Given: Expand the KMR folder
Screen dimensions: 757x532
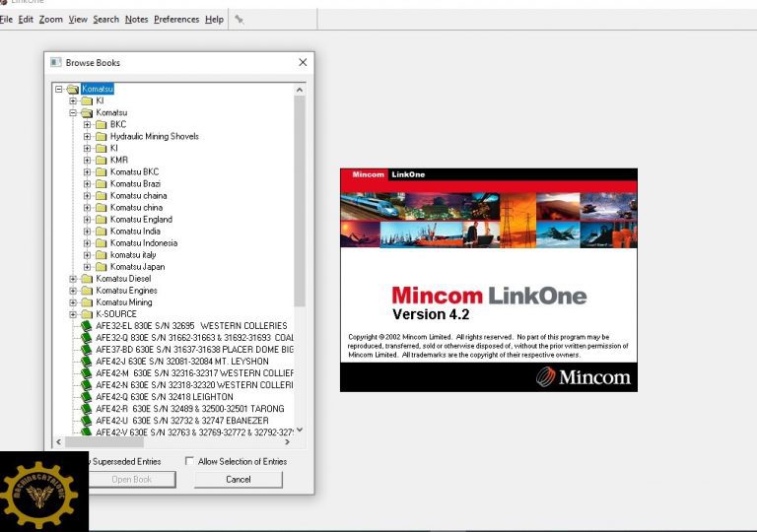Looking at the screenshot, I should click(x=87, y=160).
